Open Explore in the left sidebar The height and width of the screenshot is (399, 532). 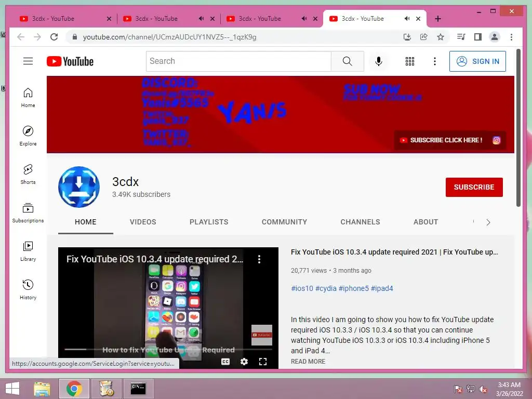[28, 136]
